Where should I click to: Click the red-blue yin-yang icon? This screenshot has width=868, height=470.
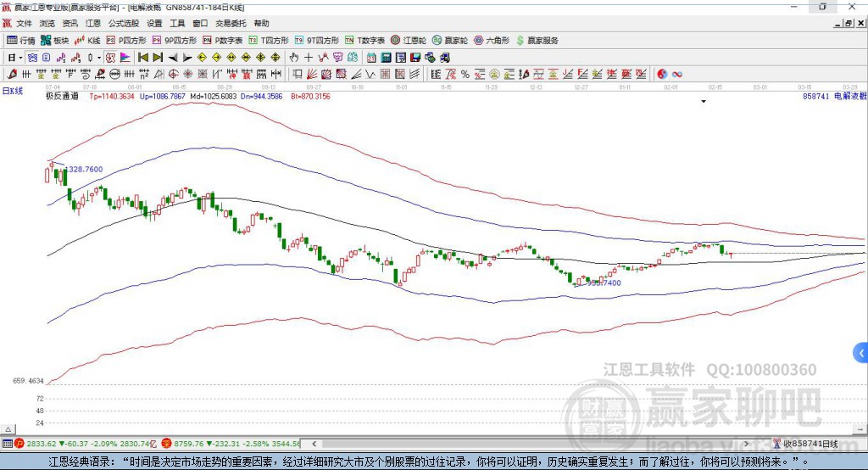click(x=662, y=75)
